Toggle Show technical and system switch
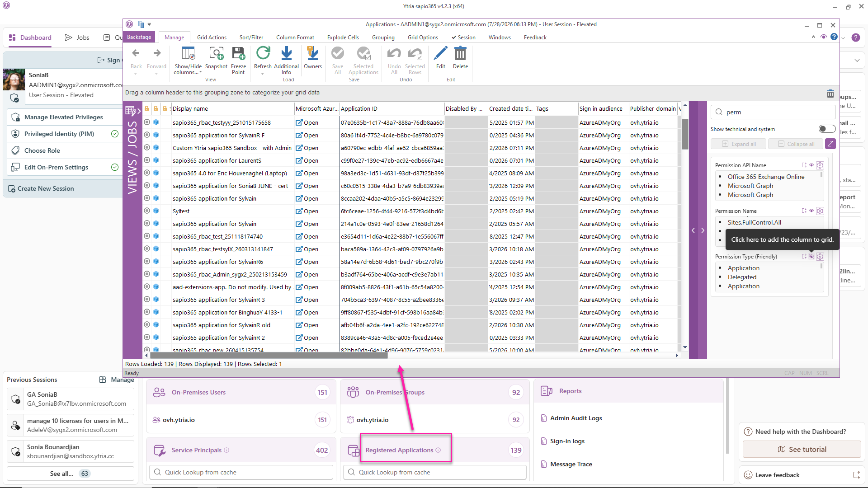868x488 pixels. [x=827, y=129]
